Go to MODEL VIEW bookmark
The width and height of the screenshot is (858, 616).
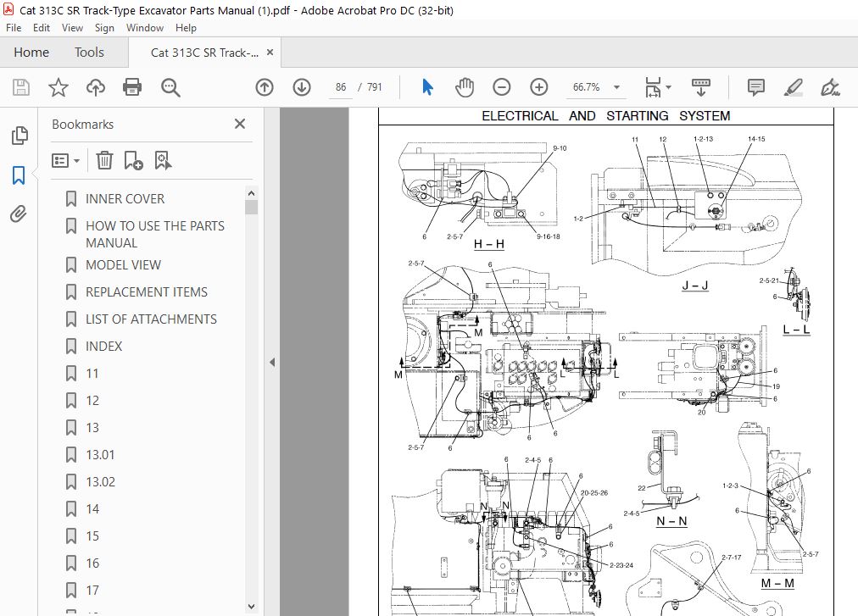(123, 265)
